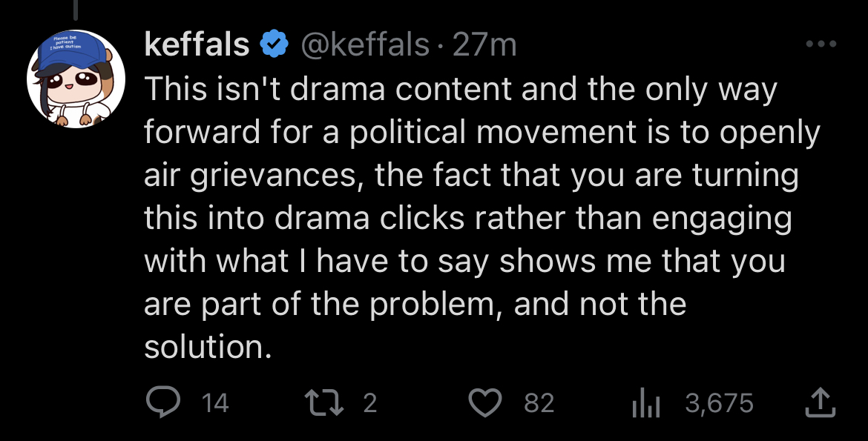Click the word 'solution.' at tweet end
868x441 pixels.
click(x=208, y=347)
